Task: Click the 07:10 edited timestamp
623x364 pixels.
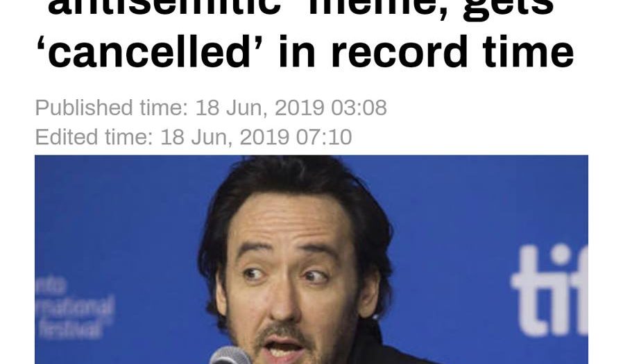Action: pyautogui.click(x=324, y=137)
